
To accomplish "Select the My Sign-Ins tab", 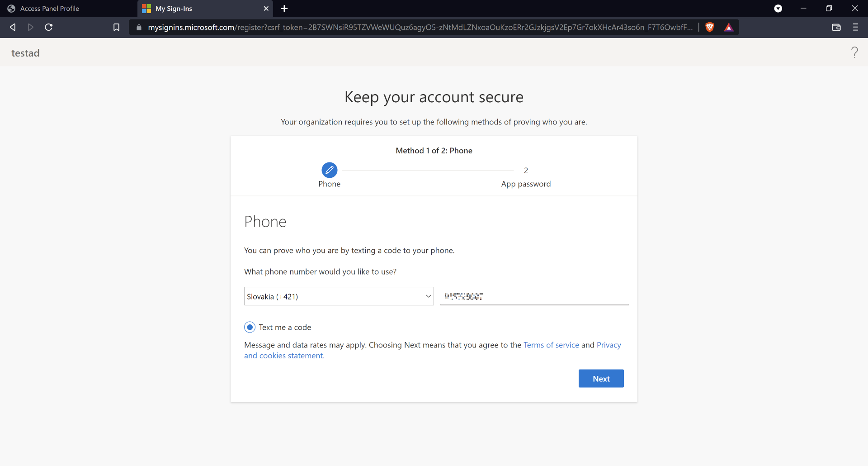I will (199, 9).
